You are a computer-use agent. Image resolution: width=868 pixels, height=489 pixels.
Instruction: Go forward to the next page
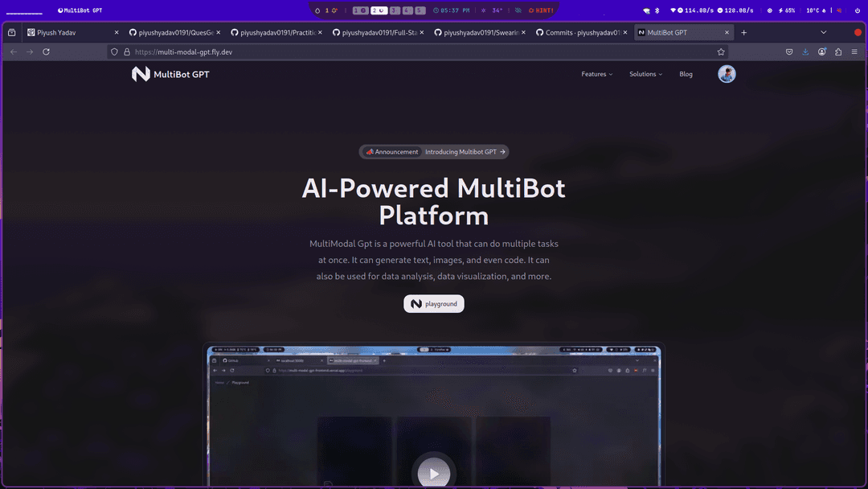point(30,52)
